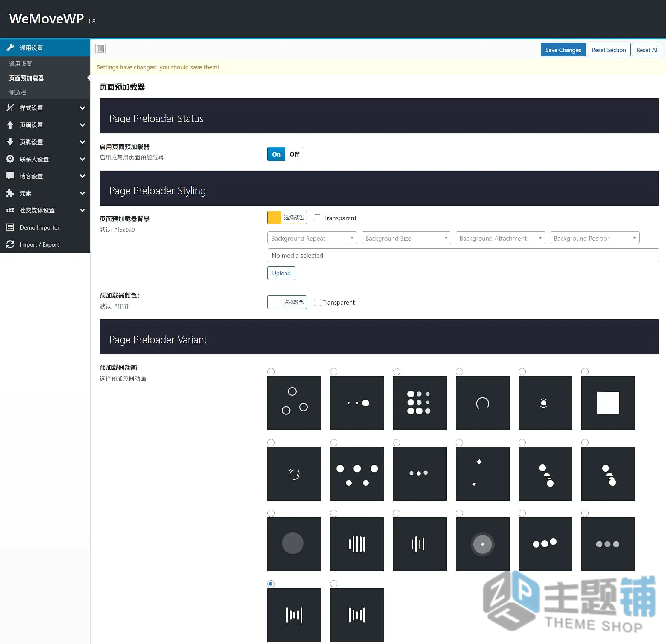The height and width of the screenshot is (644, 666).
Task: Open the Background Position dropdown
Action: point(594,238)
